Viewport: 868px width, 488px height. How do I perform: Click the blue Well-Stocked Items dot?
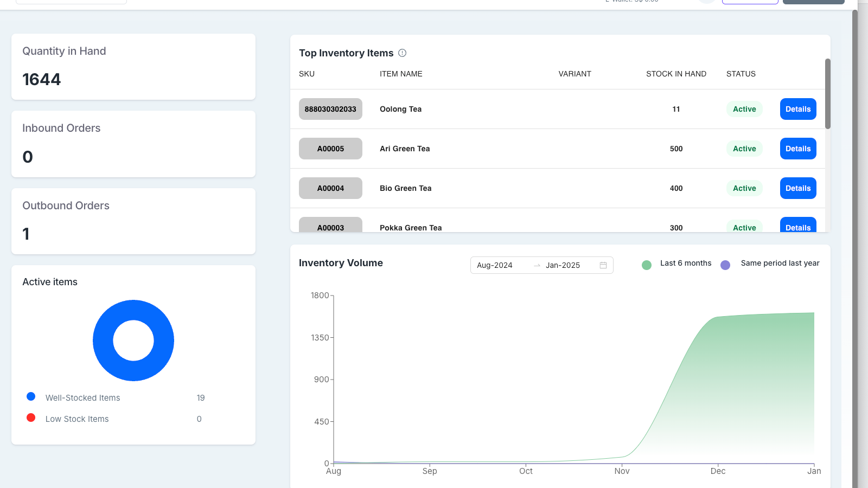31,397
